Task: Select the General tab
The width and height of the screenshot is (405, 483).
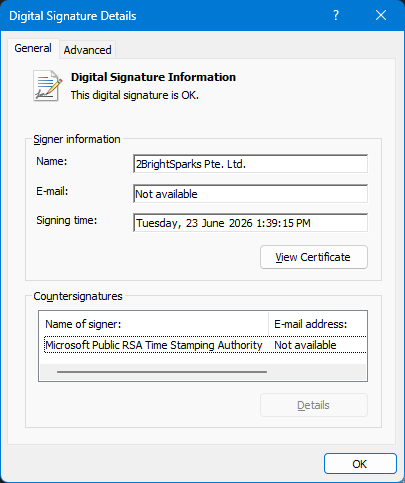Action: click(x=33, y=48)
